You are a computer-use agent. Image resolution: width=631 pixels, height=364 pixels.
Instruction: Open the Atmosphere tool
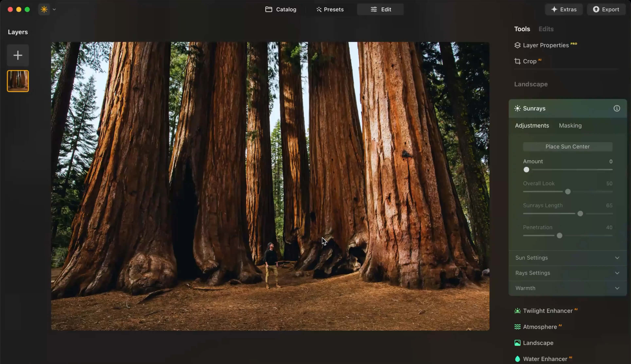click(x=540, y=327)
